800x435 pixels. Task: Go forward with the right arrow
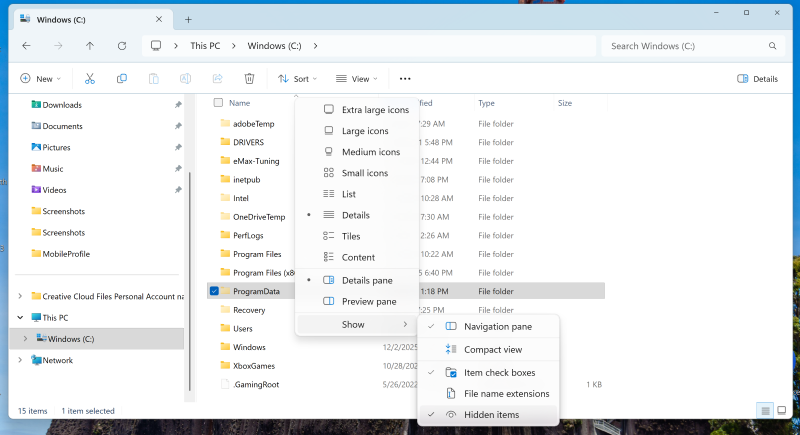[58, 46]
